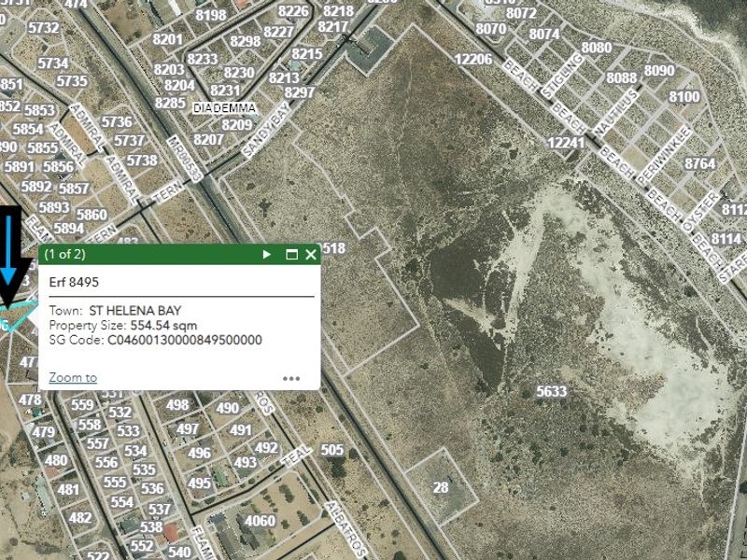Click the Zoom to link

coord(73,377)
